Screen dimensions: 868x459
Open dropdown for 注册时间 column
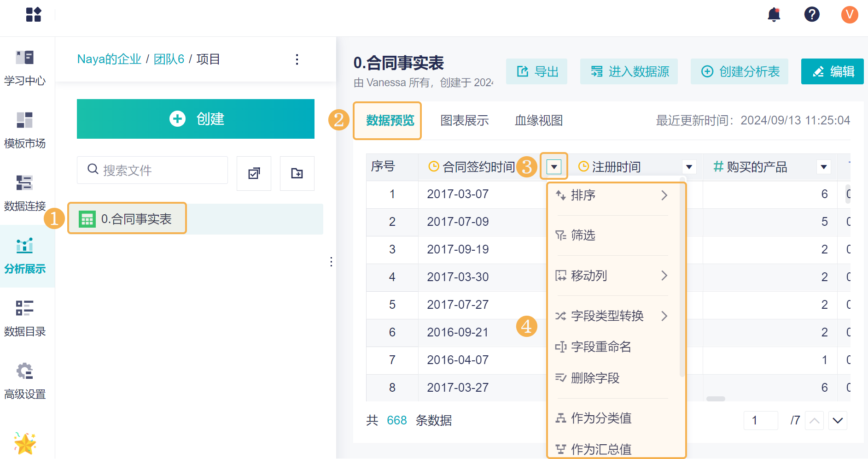(x=689, y=167)
